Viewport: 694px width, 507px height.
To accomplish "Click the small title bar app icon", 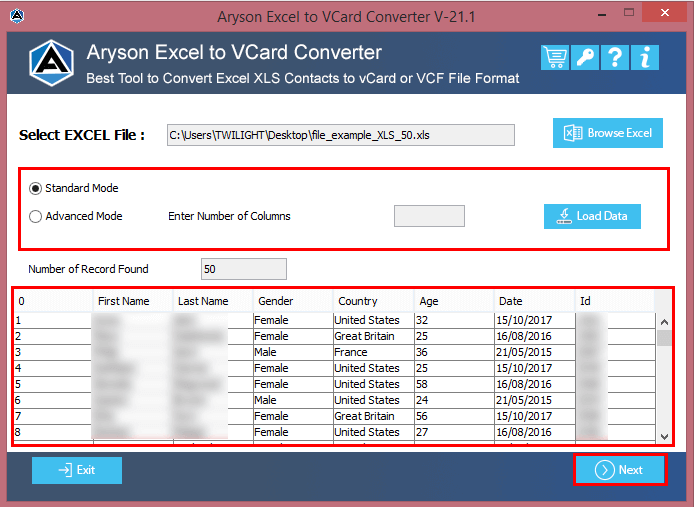I will [x=17, y=16].
